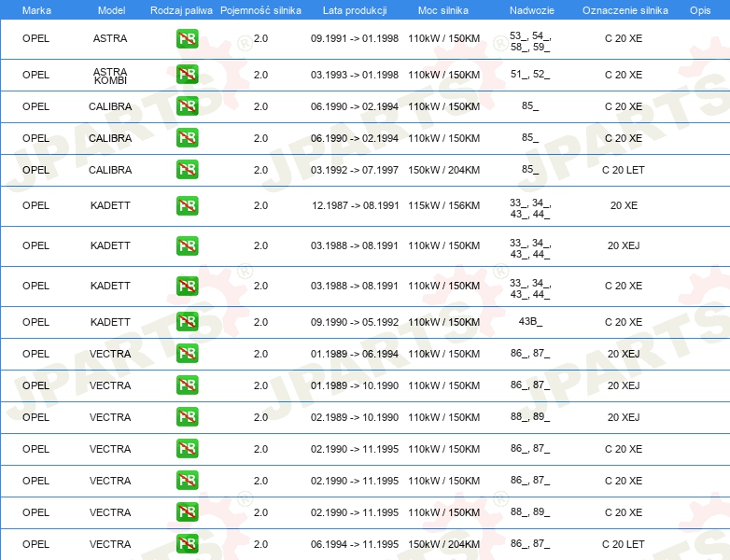Click the Pojemność silnika column header
The height and width of the screenshot is (560, 730).
260,10
